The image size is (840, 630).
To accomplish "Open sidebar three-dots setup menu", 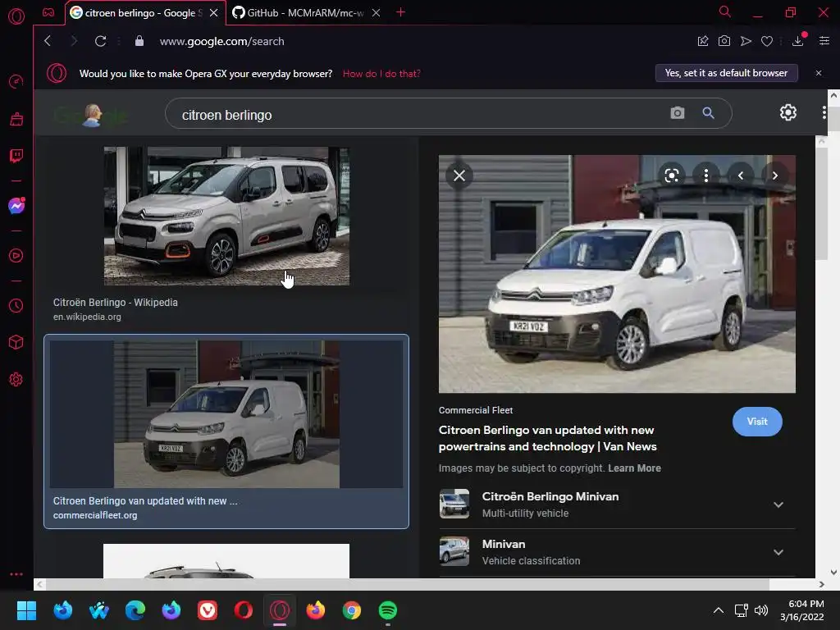I will [x=16, y=573].
